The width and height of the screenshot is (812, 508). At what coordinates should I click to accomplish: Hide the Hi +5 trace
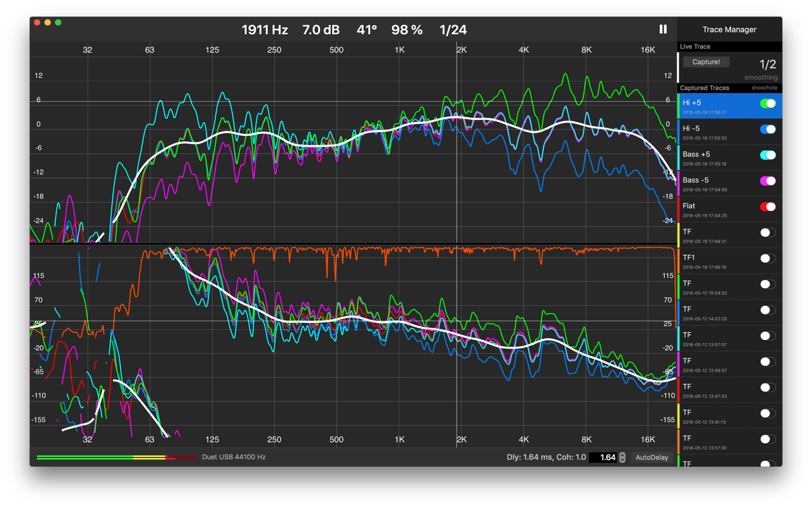click(767, 104)
